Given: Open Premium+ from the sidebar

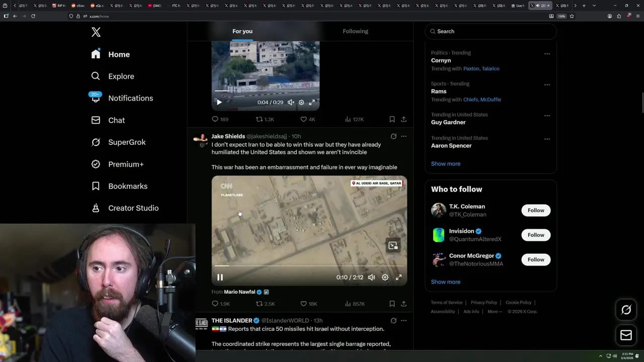Looking at the screenshot, I should click(x=117, y=164).
